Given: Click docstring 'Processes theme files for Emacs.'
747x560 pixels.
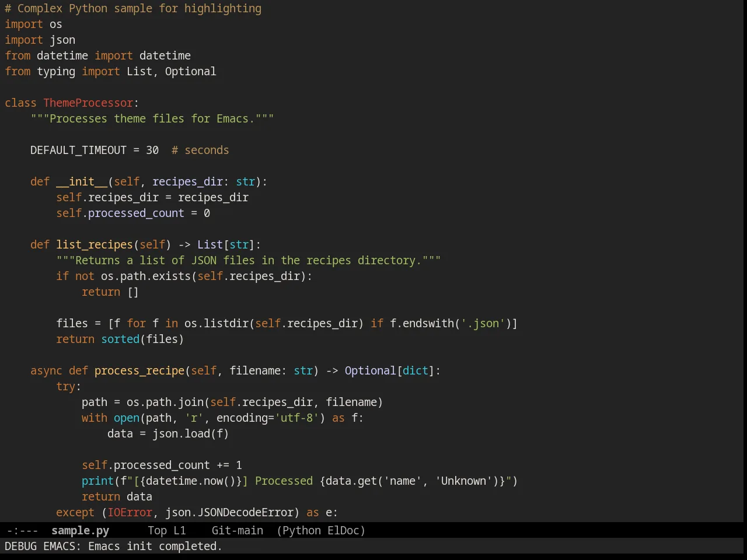Looking at the screenshot, I should pos(152,118).
